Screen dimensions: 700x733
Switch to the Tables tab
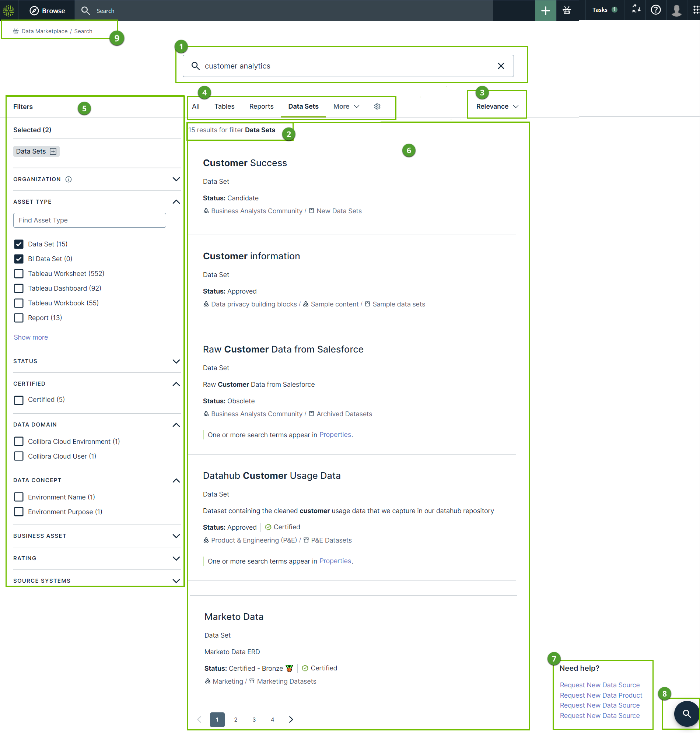pos(224,107)
